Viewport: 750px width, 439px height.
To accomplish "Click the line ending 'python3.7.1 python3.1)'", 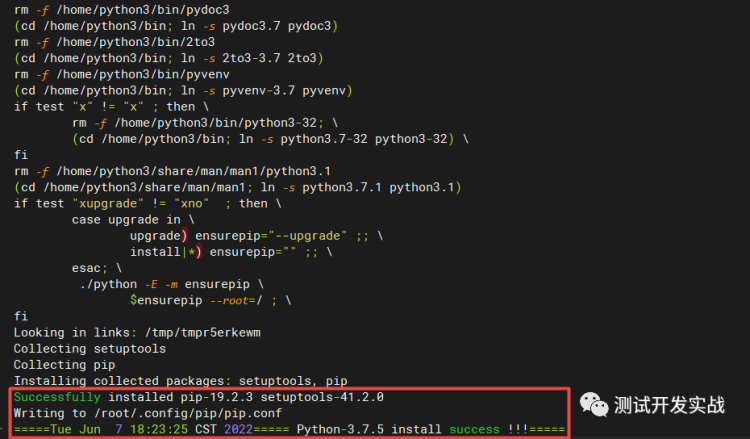I will point(238,187).
